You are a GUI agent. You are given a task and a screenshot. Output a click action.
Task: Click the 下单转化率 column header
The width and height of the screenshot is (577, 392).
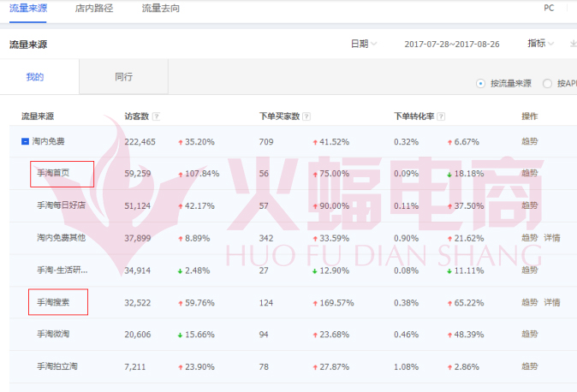[414, 116]
